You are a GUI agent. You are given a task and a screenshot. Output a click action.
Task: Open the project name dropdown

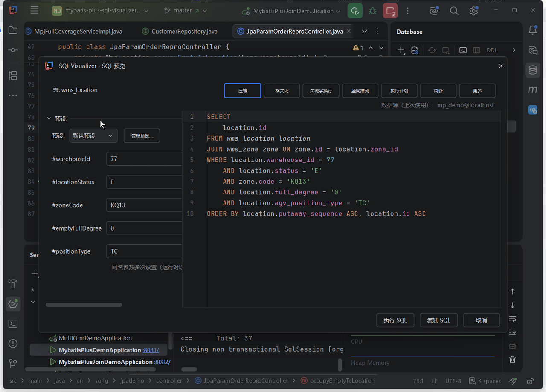pos(101,11)
